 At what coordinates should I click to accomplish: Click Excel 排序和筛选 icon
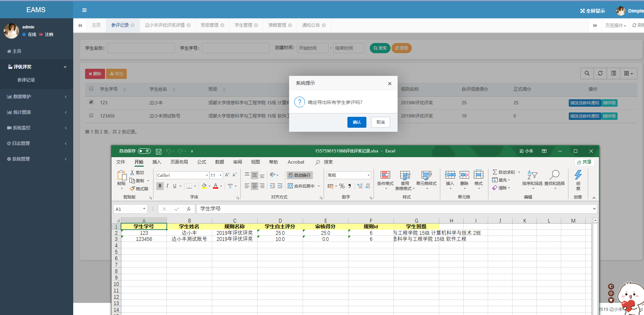pyautogui.click(x=532, y=175)
